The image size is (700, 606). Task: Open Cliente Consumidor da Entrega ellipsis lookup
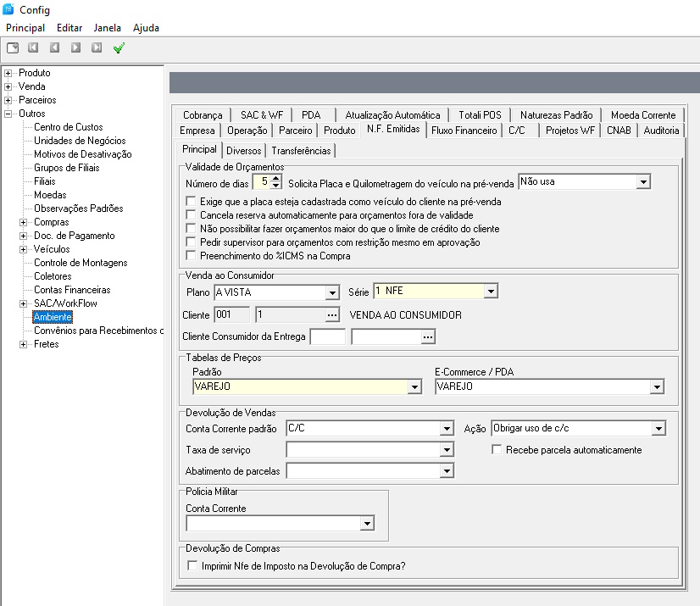(x=428, y=337)
